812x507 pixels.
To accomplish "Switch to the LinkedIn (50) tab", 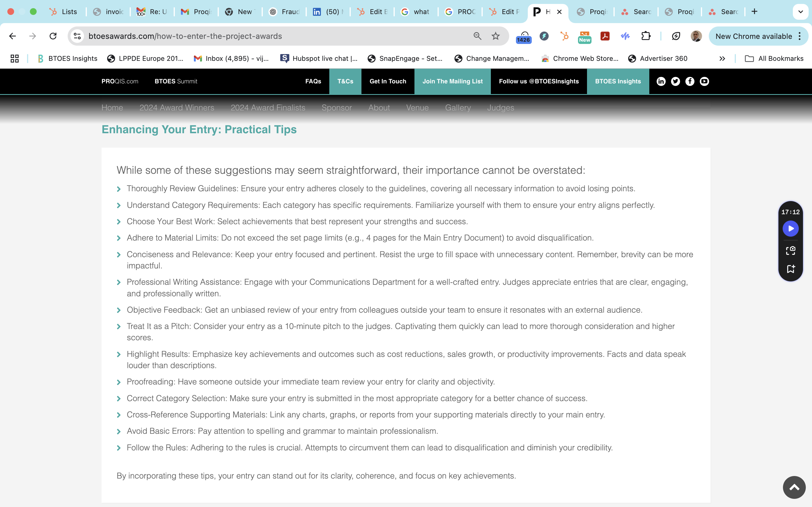I will point(328,12).
